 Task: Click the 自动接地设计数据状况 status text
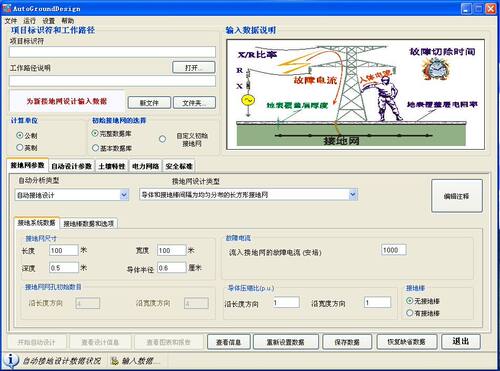pyautogui.click(x=62, y=361)
